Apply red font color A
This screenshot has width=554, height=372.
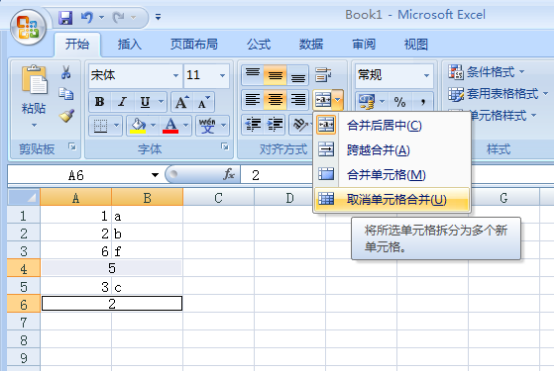pos(170,126)
